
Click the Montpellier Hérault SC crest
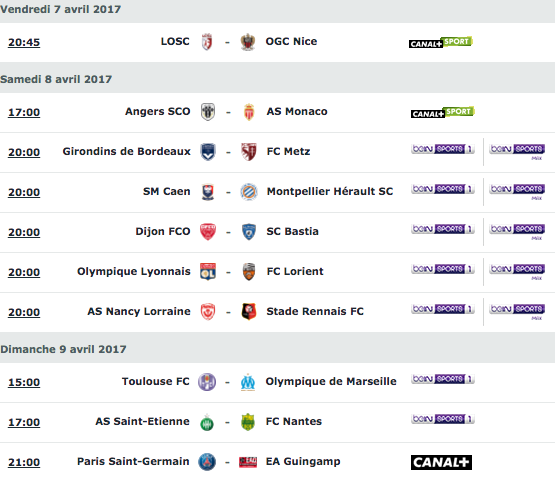(x=249, y=192)
